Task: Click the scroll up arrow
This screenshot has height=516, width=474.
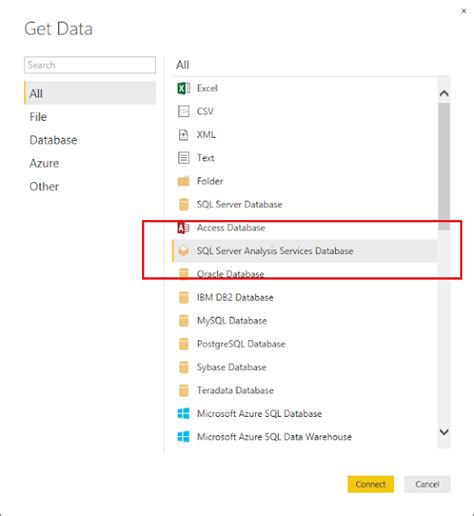Action: [444, 93]
